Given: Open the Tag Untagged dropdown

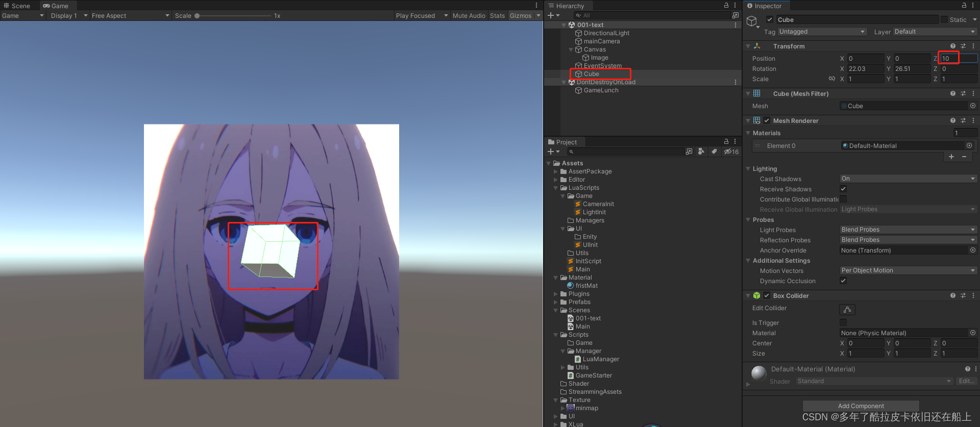Looking at the screenshot, I should [x=822, y=32].
